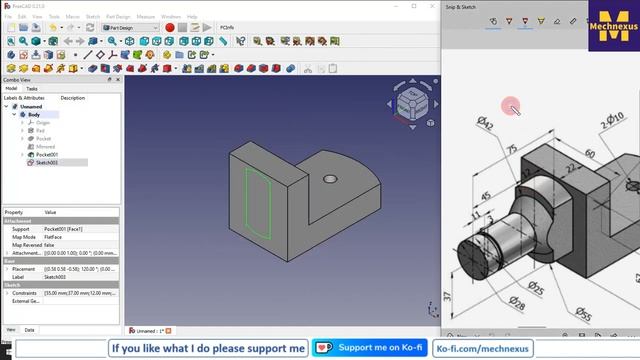Expand the Constraints property row
The height and width of the screenshot is (360, 640).
[x=7, y=293]
